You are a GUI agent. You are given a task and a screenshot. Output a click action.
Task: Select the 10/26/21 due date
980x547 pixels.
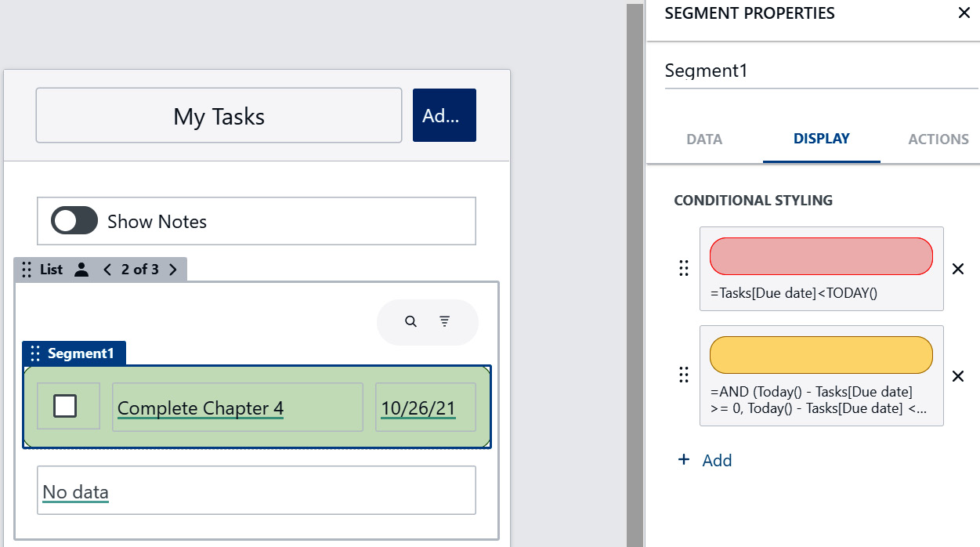[x=418, y=408]
